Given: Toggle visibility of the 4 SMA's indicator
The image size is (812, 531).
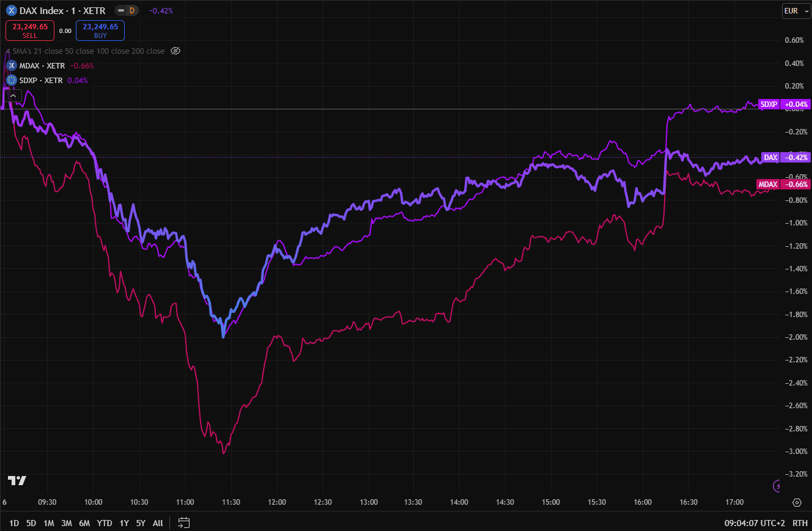Looking at the screenshot, I should point(175,51).
